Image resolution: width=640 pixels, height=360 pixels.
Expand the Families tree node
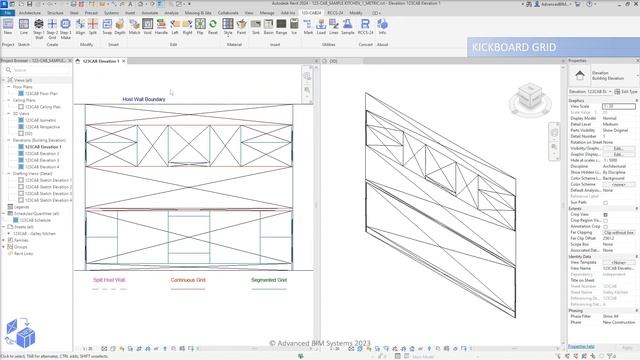point(4,240)
